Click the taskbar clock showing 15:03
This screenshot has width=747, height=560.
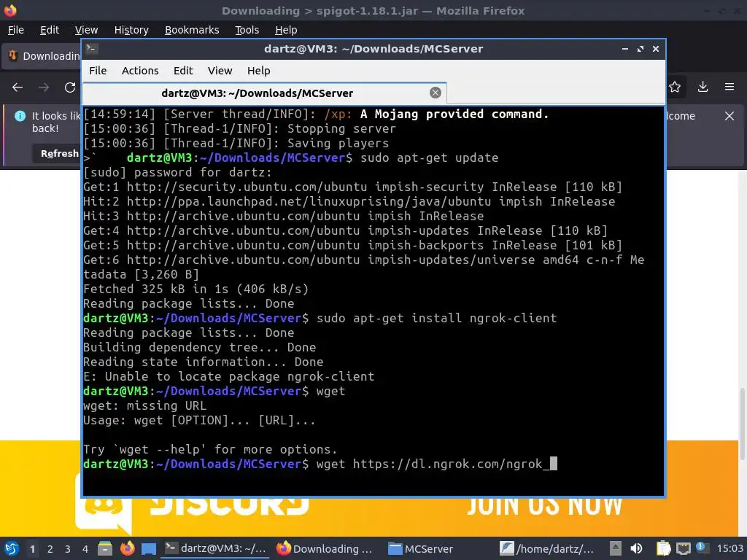[729, 548]
